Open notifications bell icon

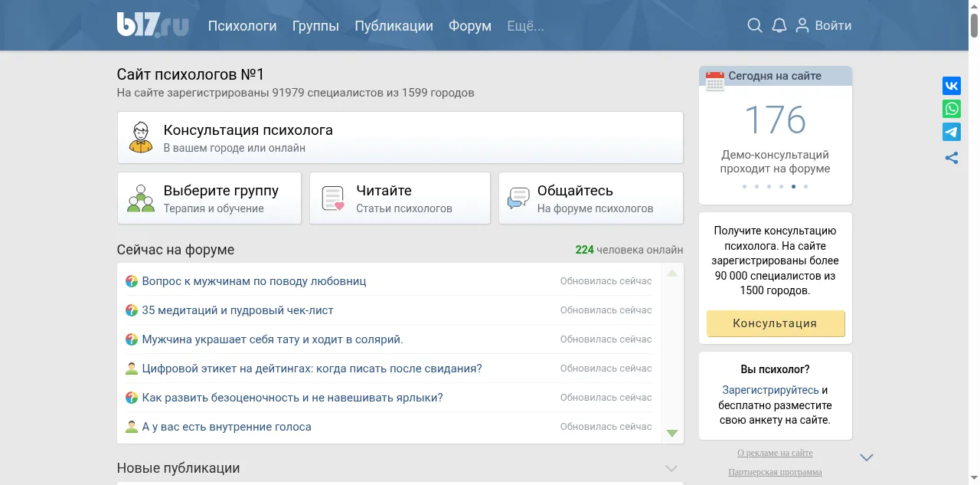point(779,25)
